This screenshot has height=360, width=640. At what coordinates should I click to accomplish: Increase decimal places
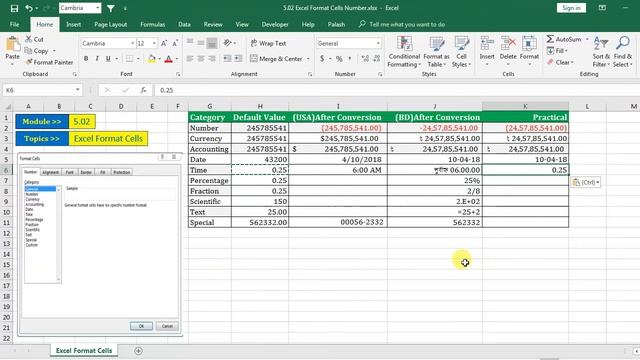[365, 59]
